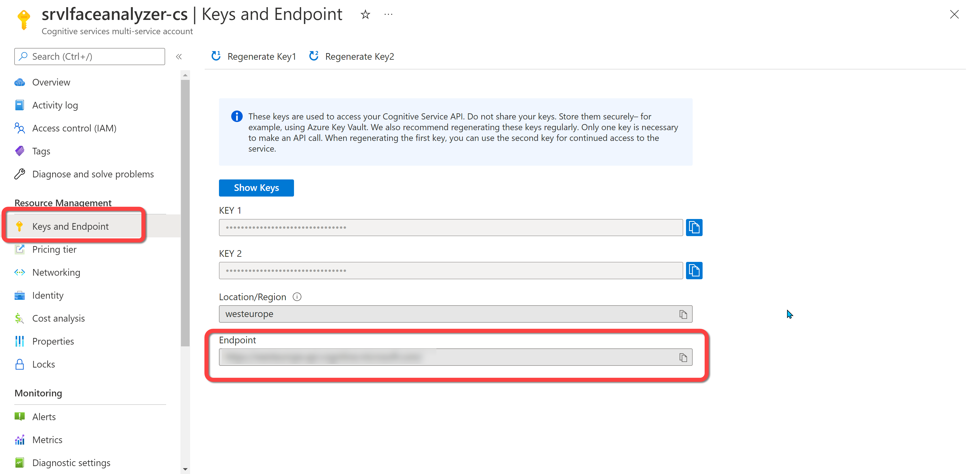The width and height of the screenshot is (980, 474).
Task: Select the Locks menu item
Action: point(43,364)
